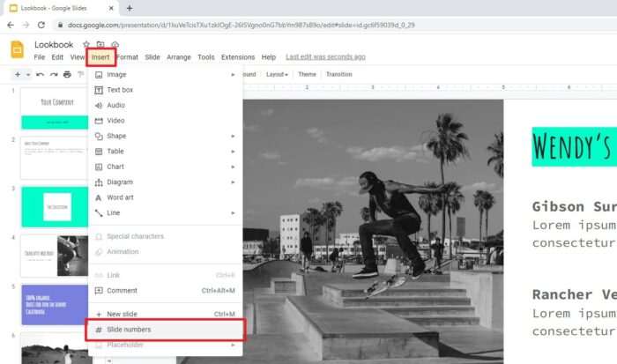Viewport: 617px width, 364px height.
Task: Select slide 4 skater thumbnail
Action: [55, 256]
